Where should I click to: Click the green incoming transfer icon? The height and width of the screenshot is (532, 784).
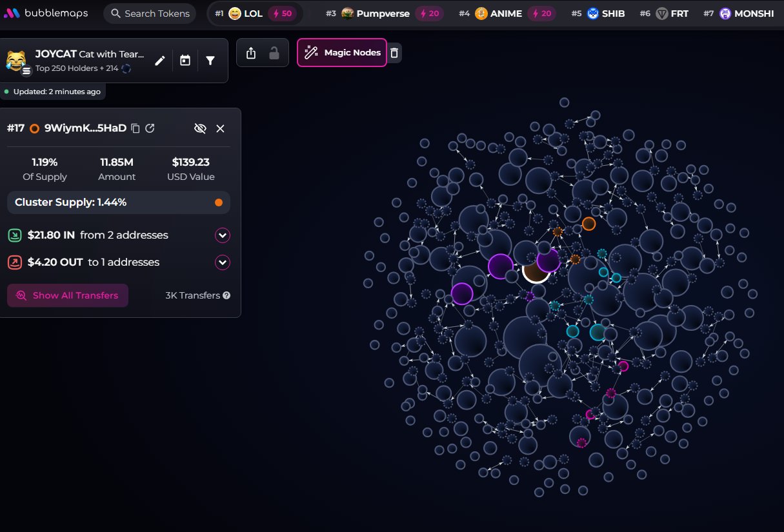coord(15,235)
